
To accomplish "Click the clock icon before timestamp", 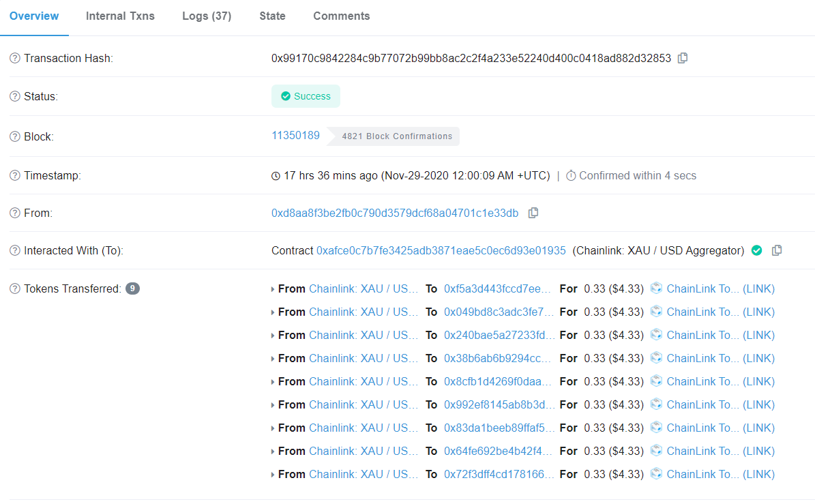I will pyautogui.click(x=276, y=176).
